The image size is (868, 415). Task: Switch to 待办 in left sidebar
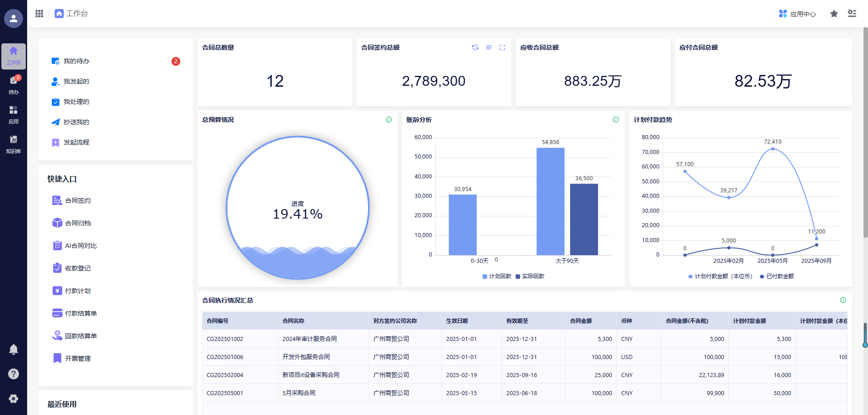(x=14, y=85)
